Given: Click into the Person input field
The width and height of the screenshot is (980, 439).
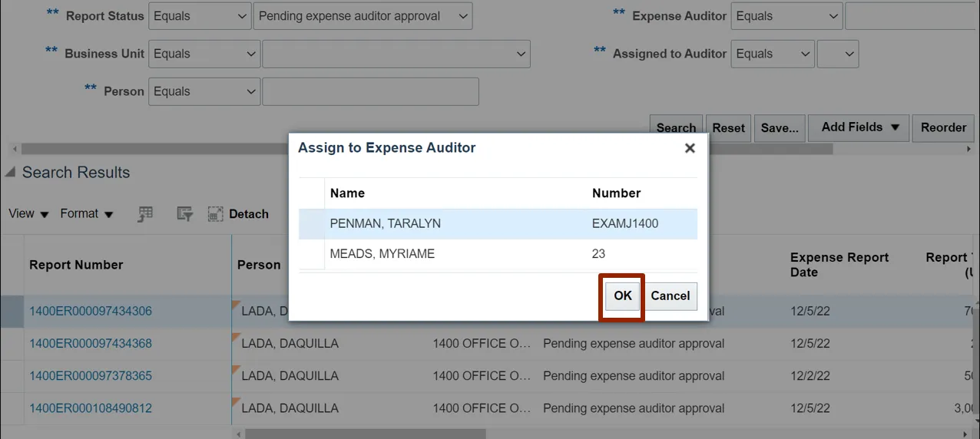Looking at the screenshot, I should tap(370, 92).
